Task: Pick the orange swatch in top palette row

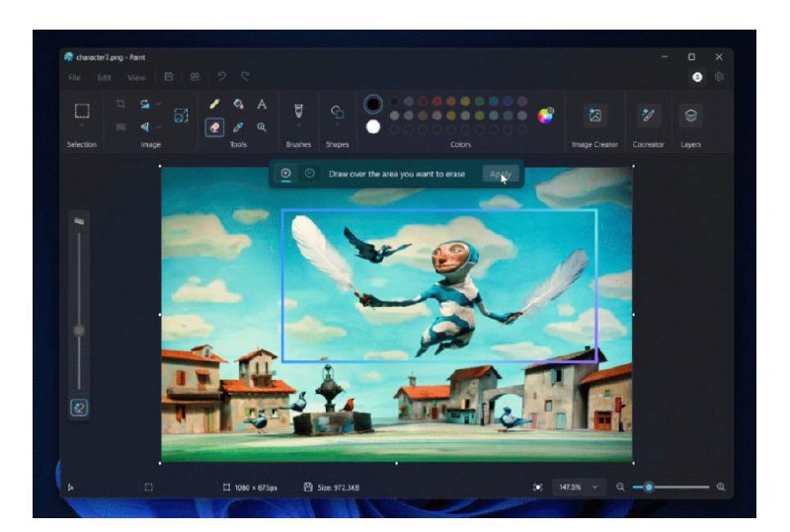Action: pos(451,102)
